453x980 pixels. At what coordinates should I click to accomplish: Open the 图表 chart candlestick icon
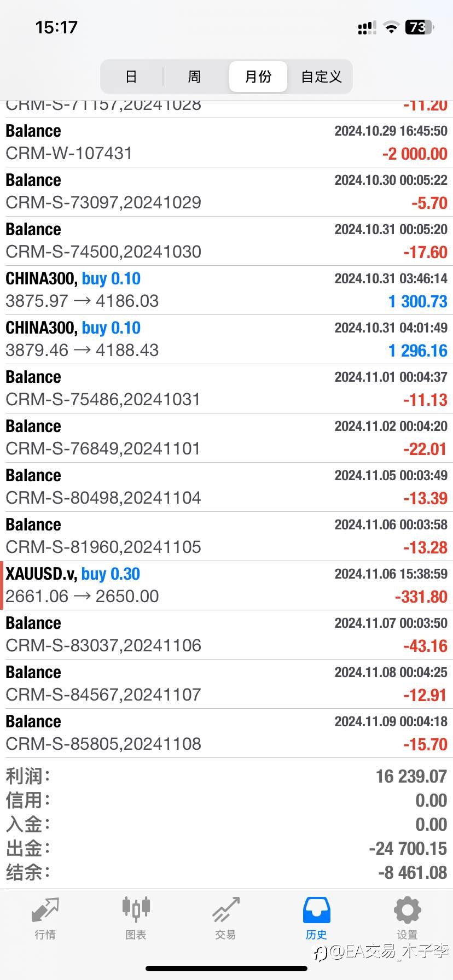pyautogui.click(x=136, y=908)
